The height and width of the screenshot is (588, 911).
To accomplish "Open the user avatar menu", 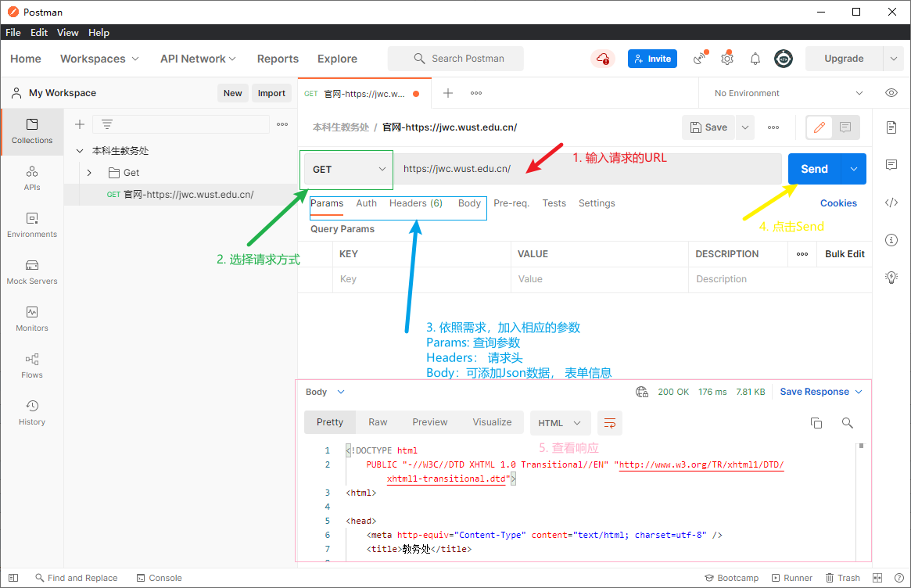I will (784, 59).
